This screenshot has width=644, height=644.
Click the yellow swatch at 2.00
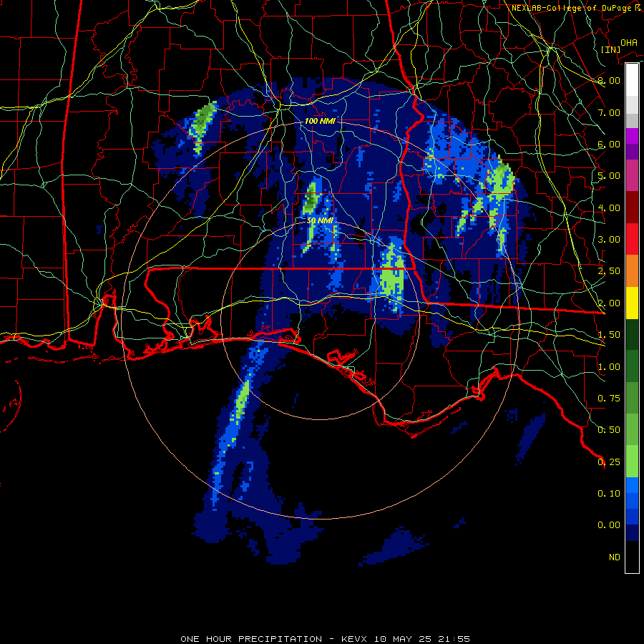point(632,303)
